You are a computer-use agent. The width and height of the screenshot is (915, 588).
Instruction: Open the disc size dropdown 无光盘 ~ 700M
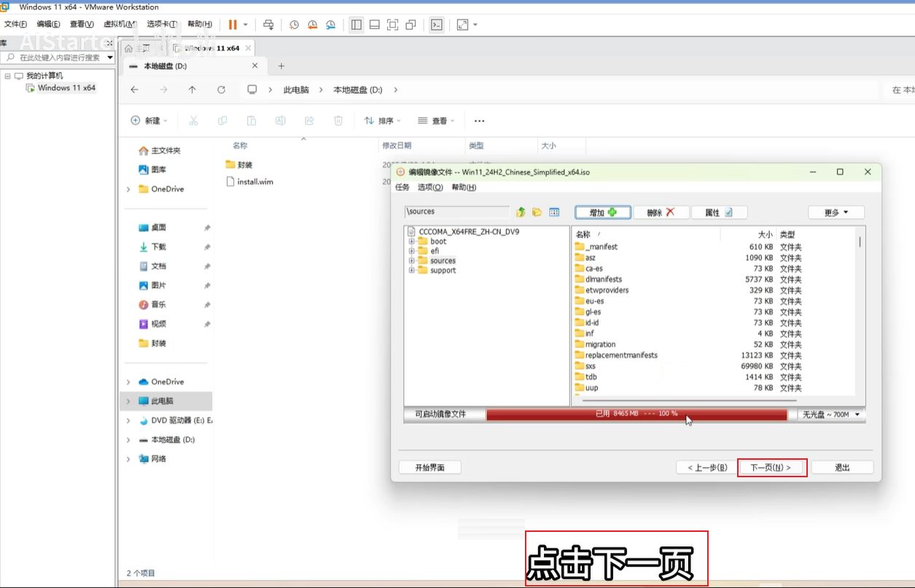click(831, 415)
